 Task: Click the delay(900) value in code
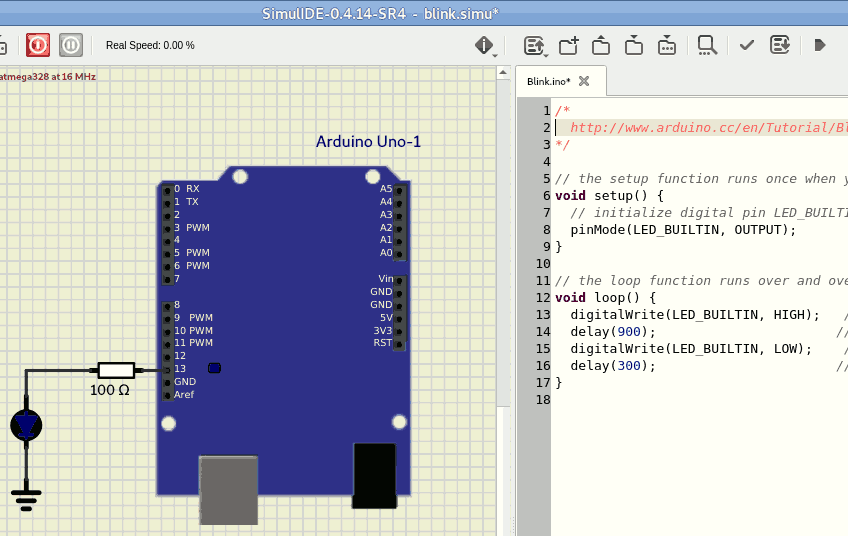(629, 332)
